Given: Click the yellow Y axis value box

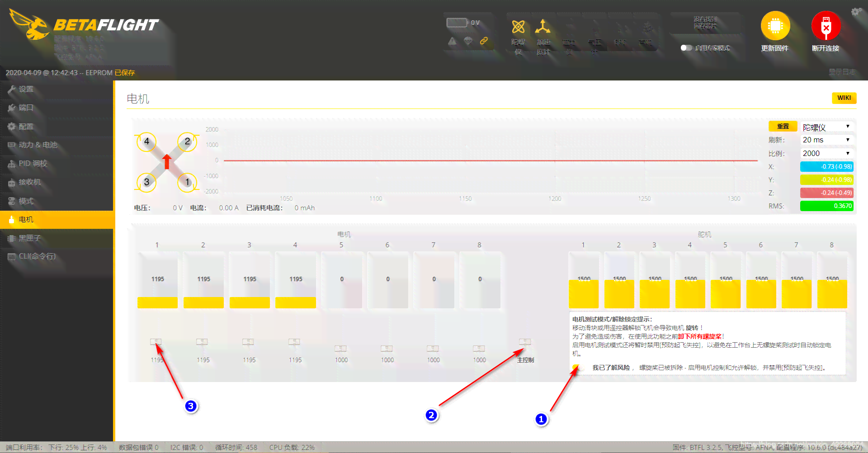Looking at the screenshot, I should 827,179.
